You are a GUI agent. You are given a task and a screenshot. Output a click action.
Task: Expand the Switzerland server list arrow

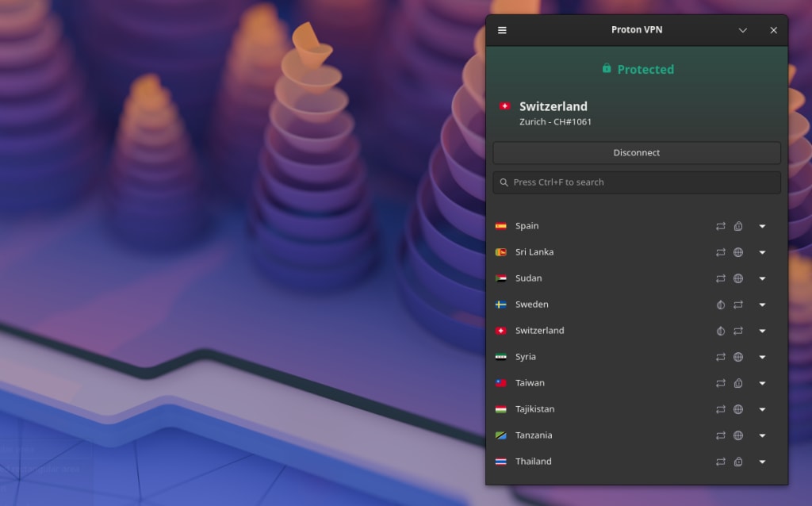click(762, 331)
